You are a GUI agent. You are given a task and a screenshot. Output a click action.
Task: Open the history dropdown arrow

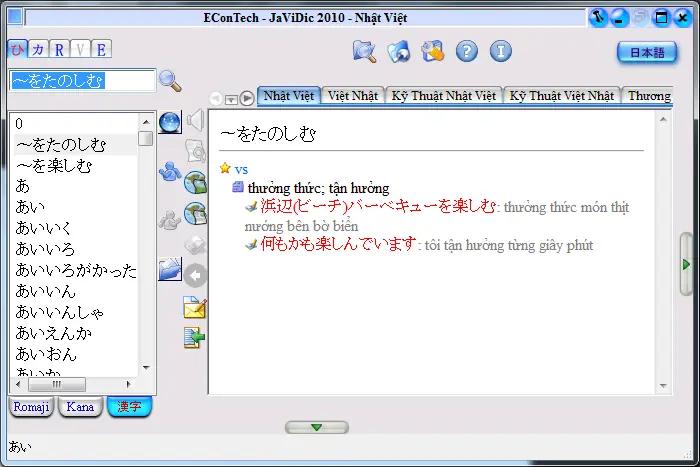pos(231,99)
